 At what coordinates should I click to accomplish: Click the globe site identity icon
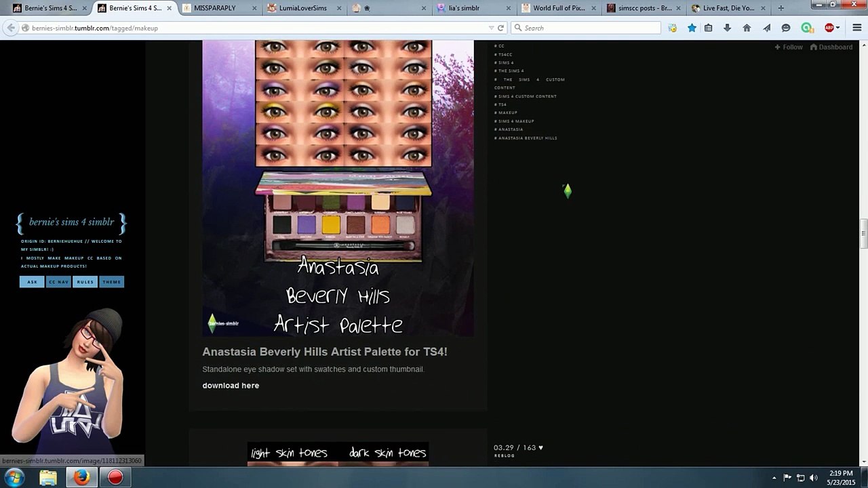(x=25, y=28)
